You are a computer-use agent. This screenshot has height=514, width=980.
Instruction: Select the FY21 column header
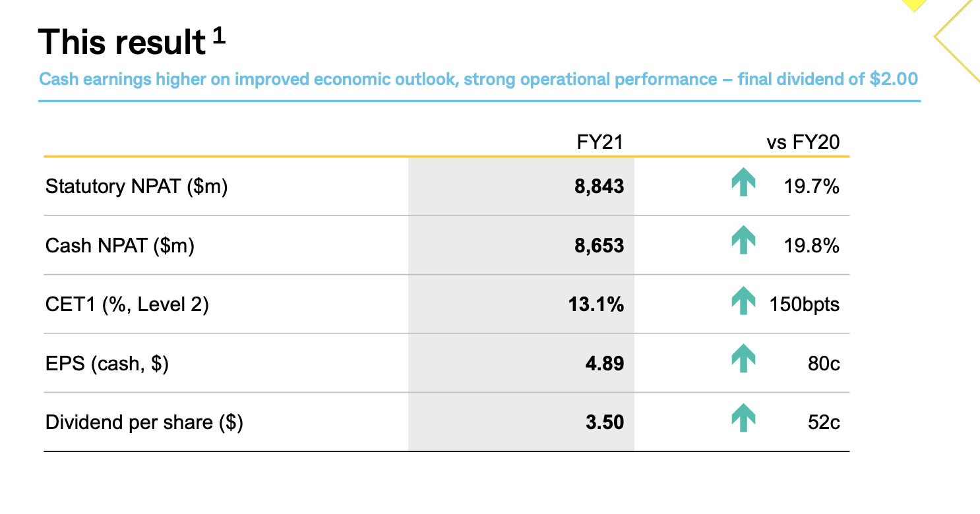[600, 142]
